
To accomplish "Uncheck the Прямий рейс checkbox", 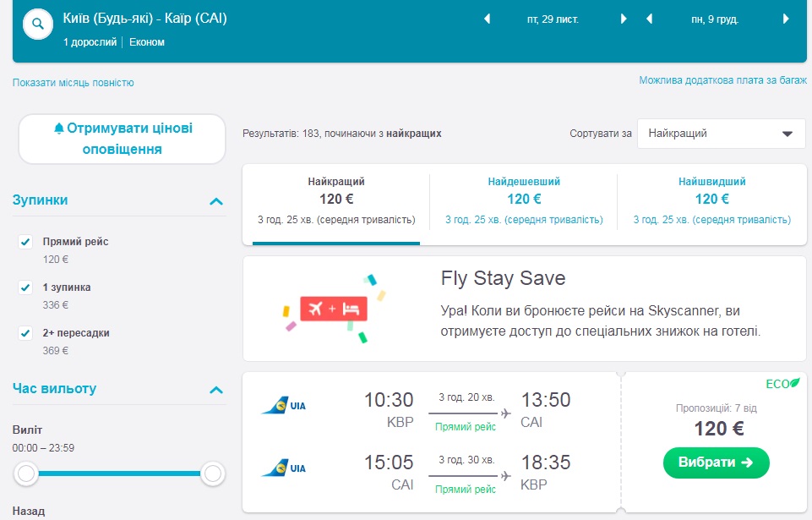I will pyautogui.click(x=25, y=242).
